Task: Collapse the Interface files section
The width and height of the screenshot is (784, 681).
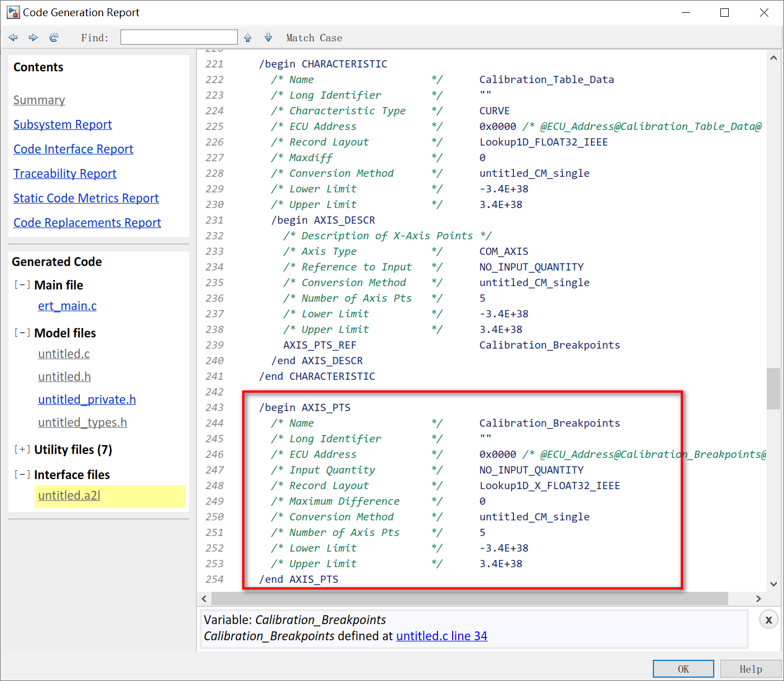Action: click(x=22, y=475)
